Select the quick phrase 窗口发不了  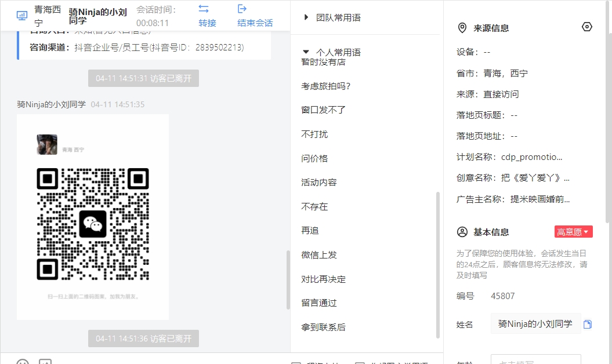pyautogui.click(x=323, y=110)
